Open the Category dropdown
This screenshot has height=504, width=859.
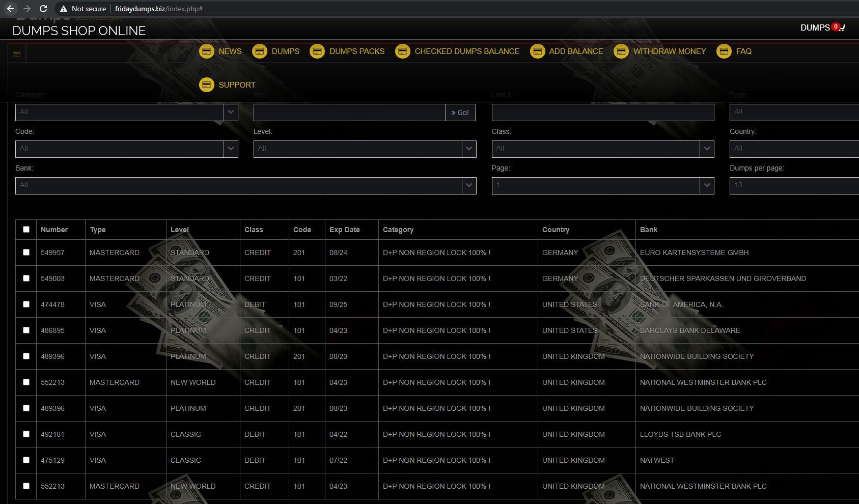tap(126, 113)
